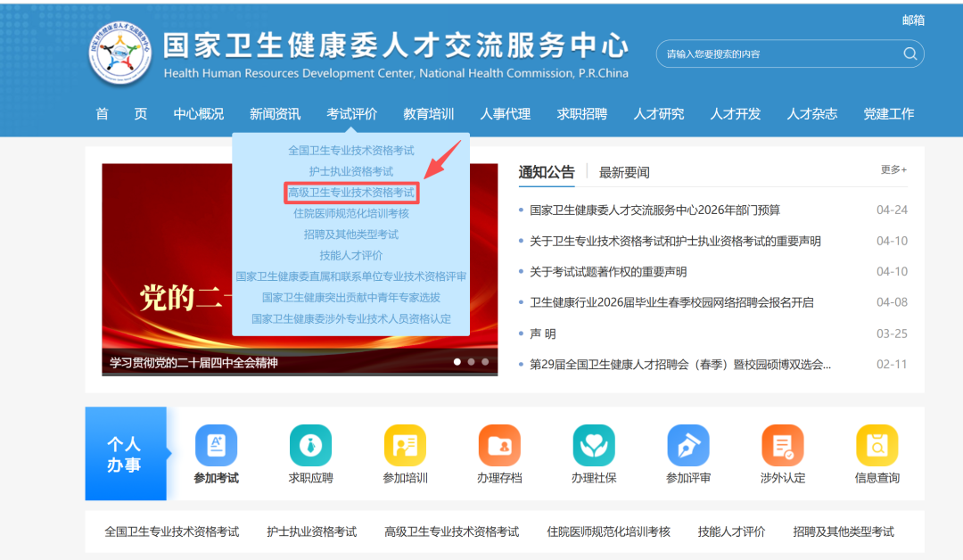
Task: Open 人才研究 navigation menu
Action: coord(659,114)
